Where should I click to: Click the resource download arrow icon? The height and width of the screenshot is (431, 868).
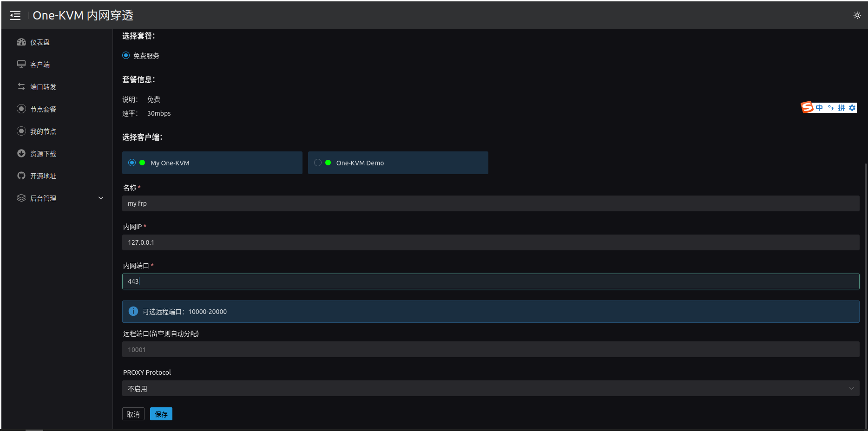pos(21,154)
